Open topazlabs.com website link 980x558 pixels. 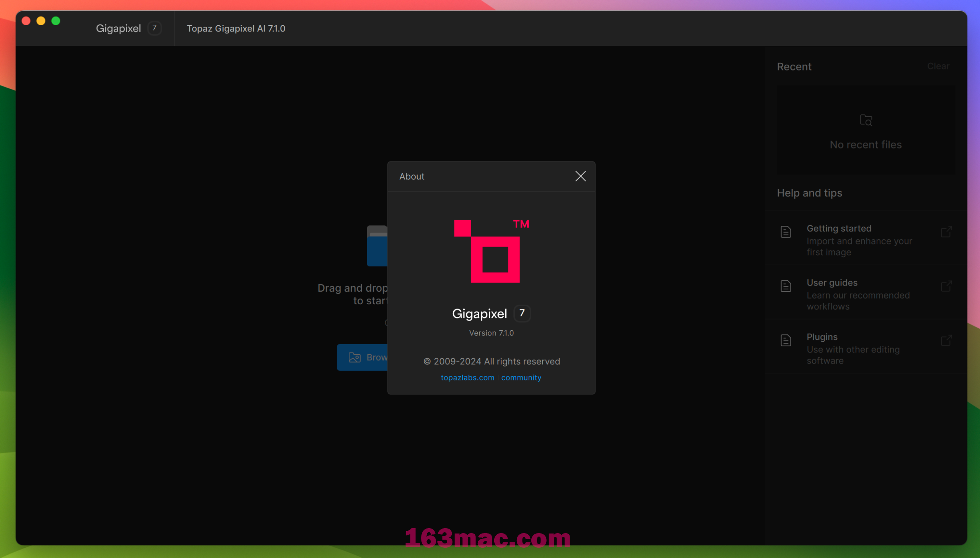click(467, 377)
